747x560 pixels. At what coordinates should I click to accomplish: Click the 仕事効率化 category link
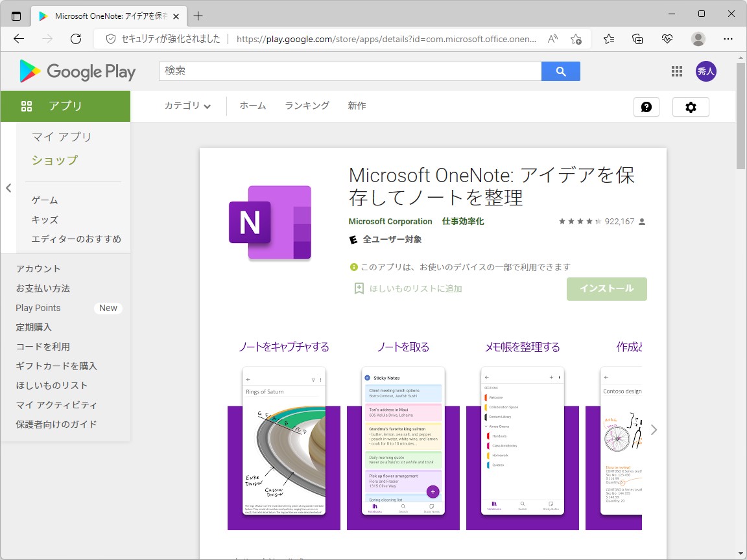[463, 222]
